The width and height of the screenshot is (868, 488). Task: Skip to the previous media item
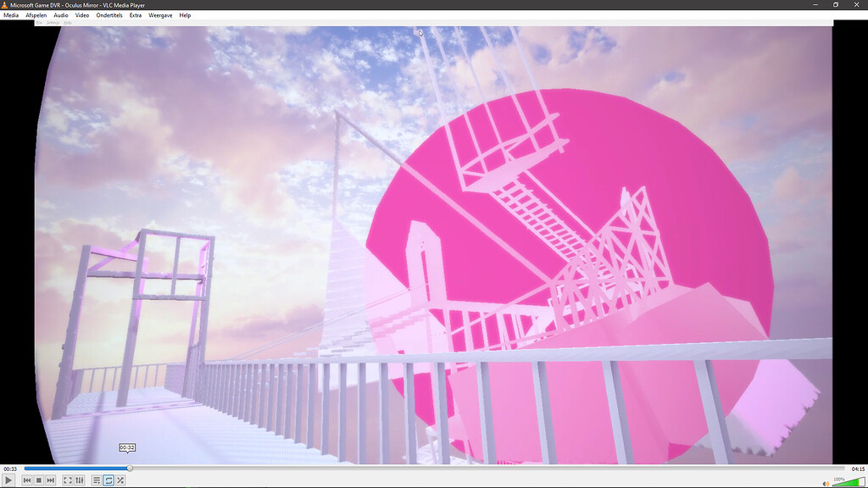[x=26, y=480]
